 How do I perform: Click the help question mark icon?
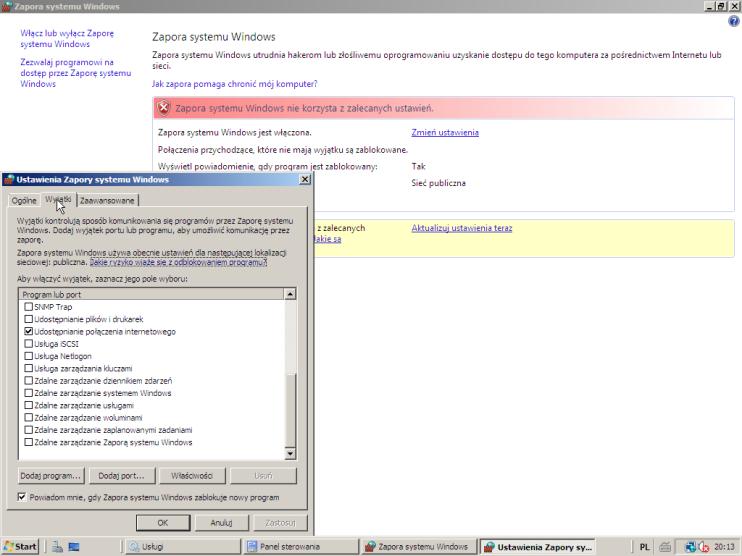click(733, 21)
